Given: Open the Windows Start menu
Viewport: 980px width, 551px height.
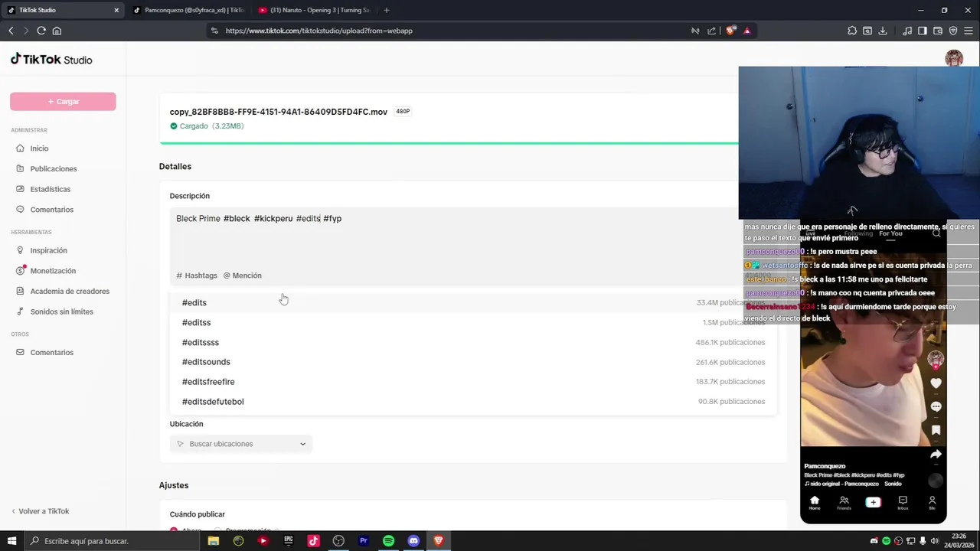Looking at the screenshot, I should [11, 541].
